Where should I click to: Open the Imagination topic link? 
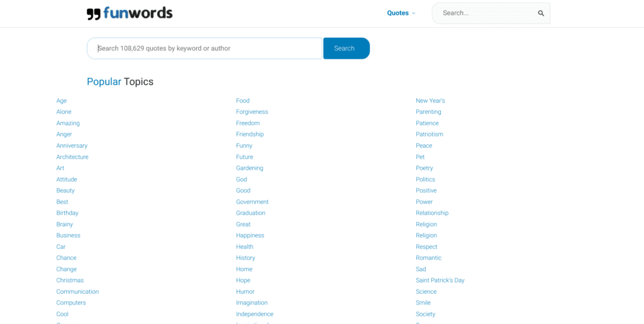tap(252, 303)
